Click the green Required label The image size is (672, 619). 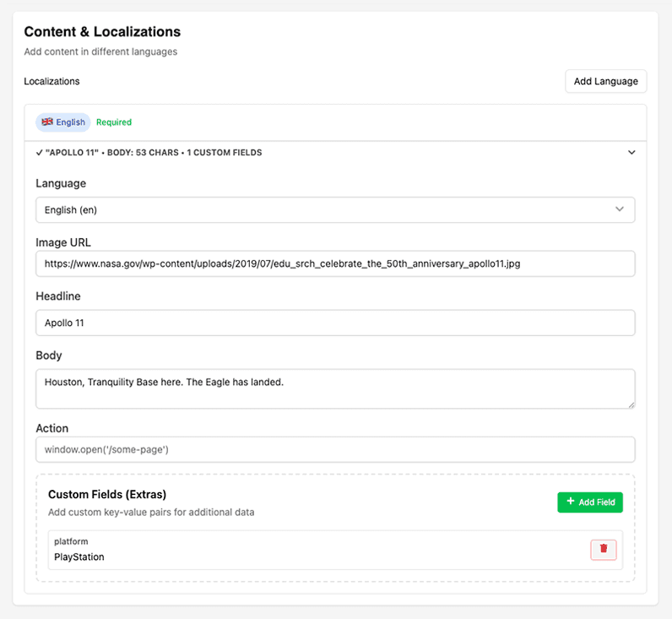pos(114,122)
